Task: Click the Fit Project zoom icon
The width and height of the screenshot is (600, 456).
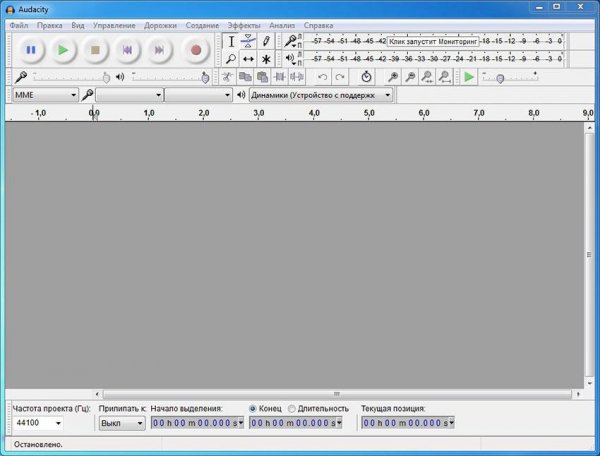Action: pyautogui.click(x=445, y=77)
